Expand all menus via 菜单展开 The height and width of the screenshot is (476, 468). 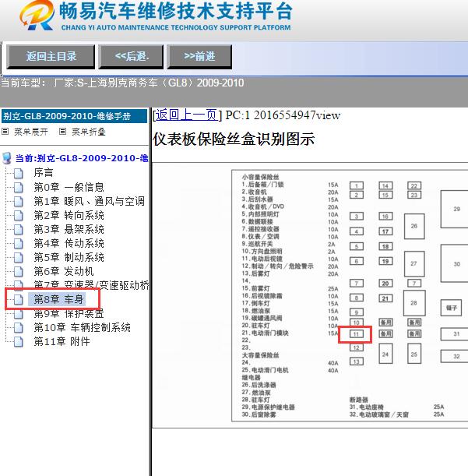[31, 132]
